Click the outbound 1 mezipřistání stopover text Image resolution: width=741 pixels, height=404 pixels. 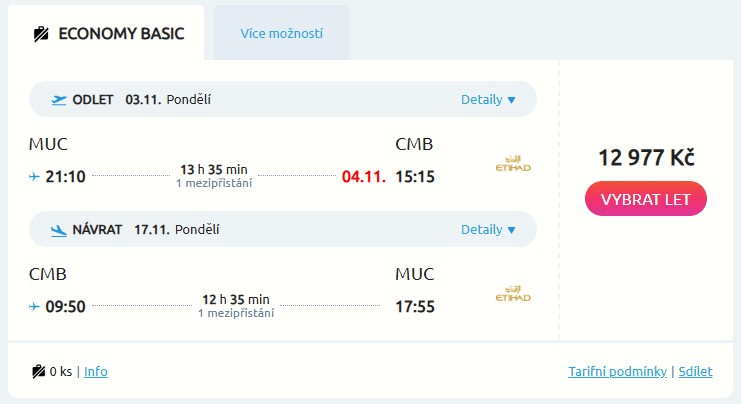(214, 183)
